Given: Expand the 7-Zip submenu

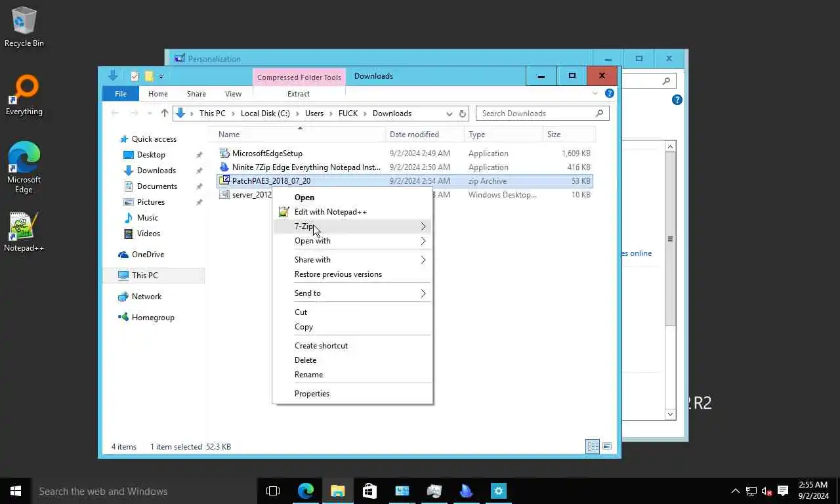Looking at the screenshot, I should click(352, 226).
